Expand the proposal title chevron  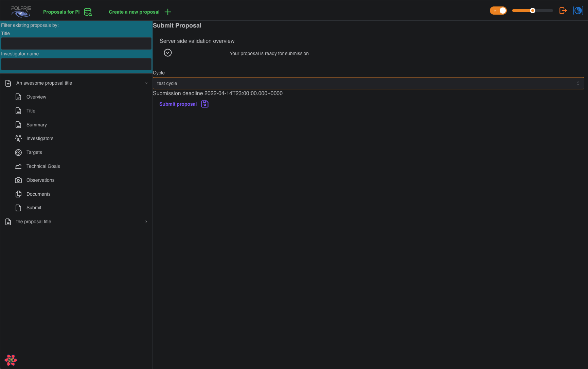tap(146, 222)
